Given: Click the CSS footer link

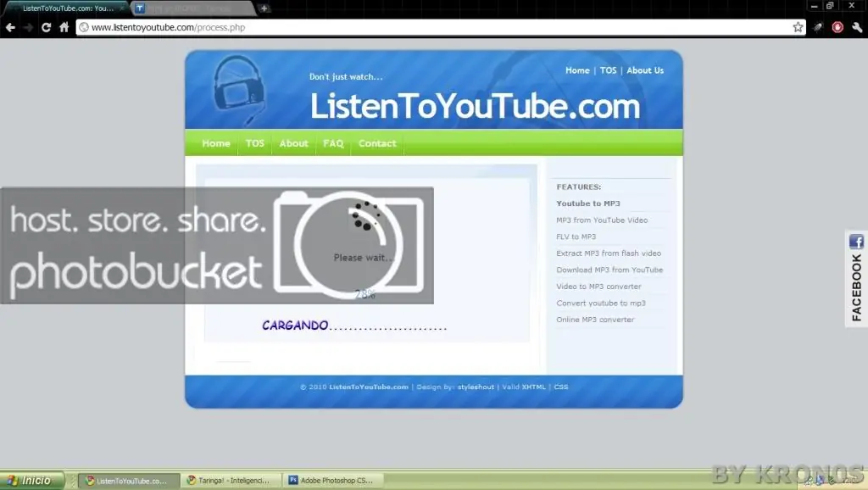Looking at the screenshot, I should (561, 387).
